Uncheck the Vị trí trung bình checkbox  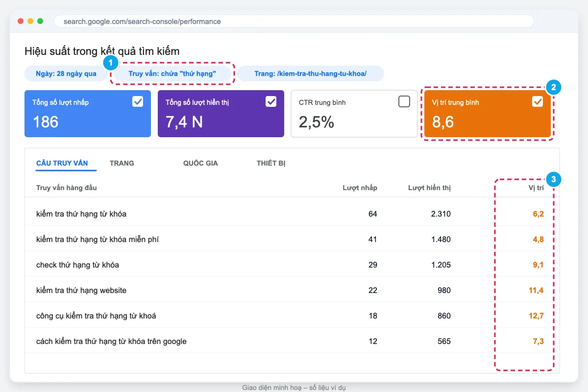pyautogui.click(x=538, y=101)
